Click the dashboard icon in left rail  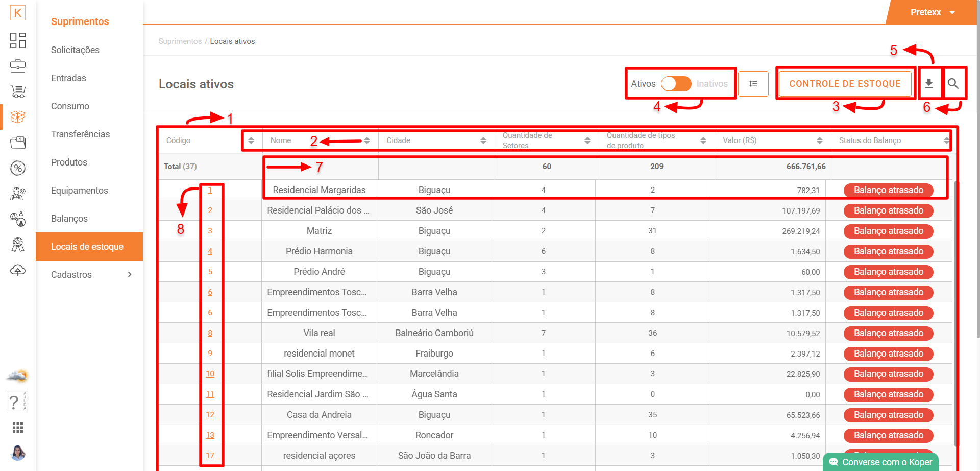18,40
